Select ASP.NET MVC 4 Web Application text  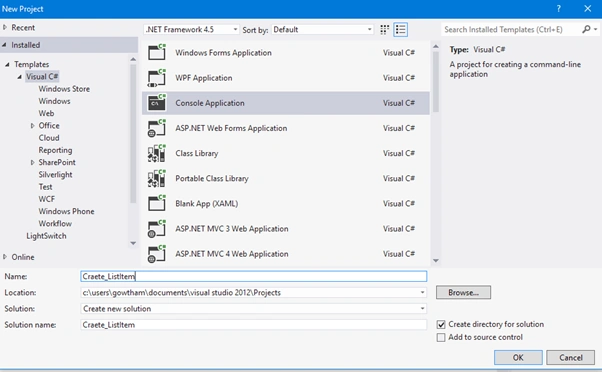click(x=232, y=254)
